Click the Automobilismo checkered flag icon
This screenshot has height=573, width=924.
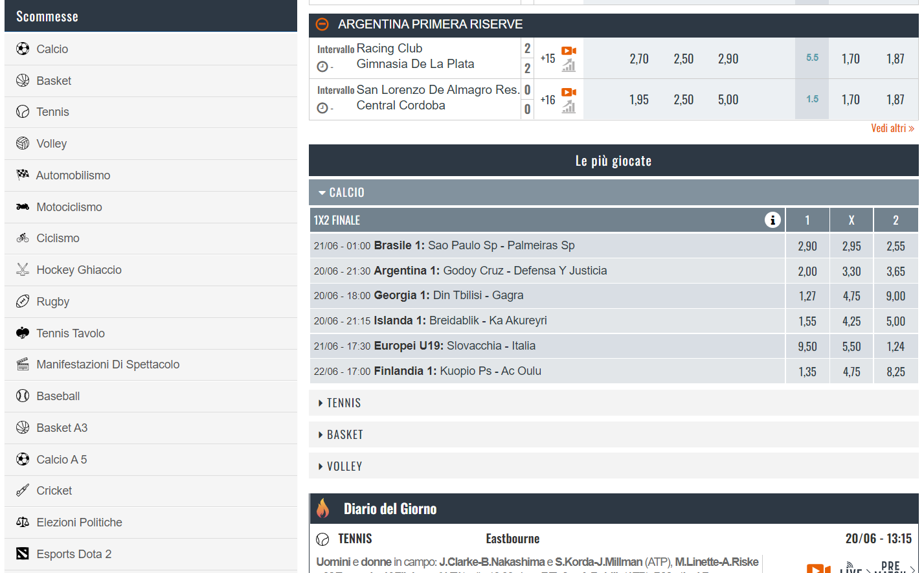pos(23,175)
